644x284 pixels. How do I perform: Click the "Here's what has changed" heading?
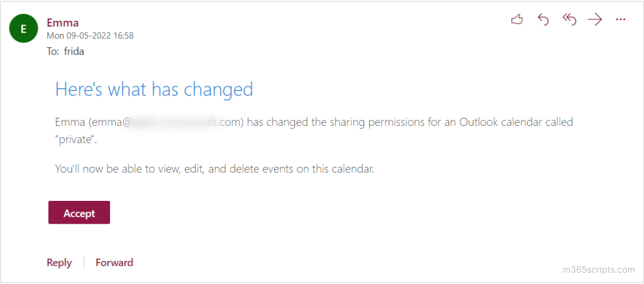tap(154, 89)
